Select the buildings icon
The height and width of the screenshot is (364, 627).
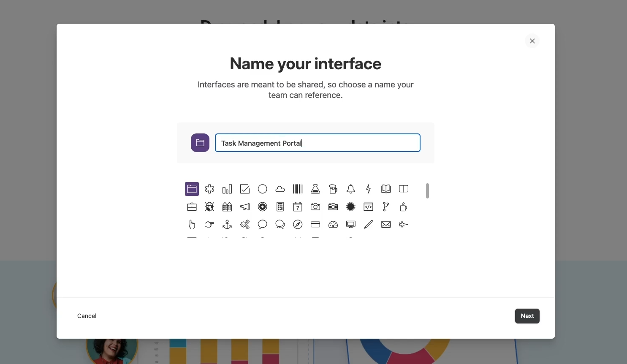point(227,207)
